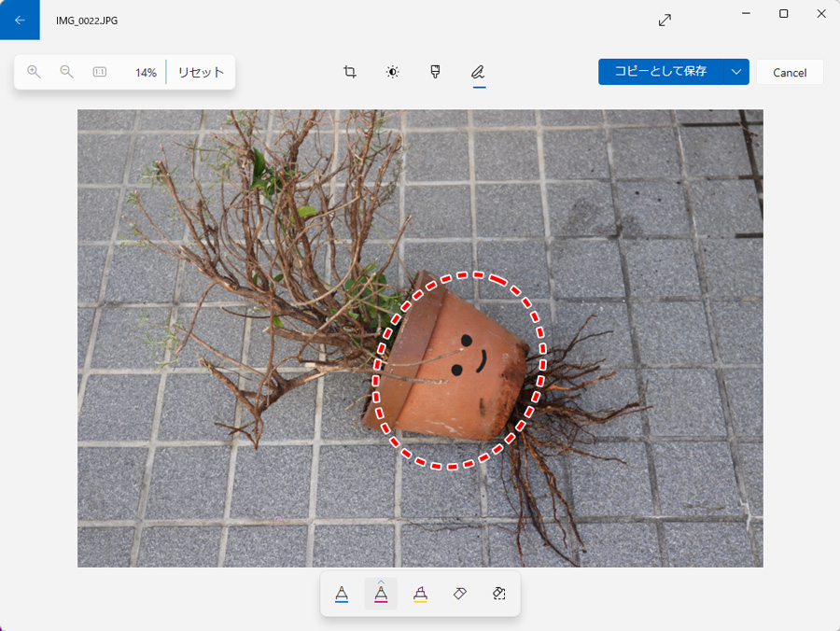840x631 pixels.
Task: Select the blue pen
Action: click(x=342, y=594)
